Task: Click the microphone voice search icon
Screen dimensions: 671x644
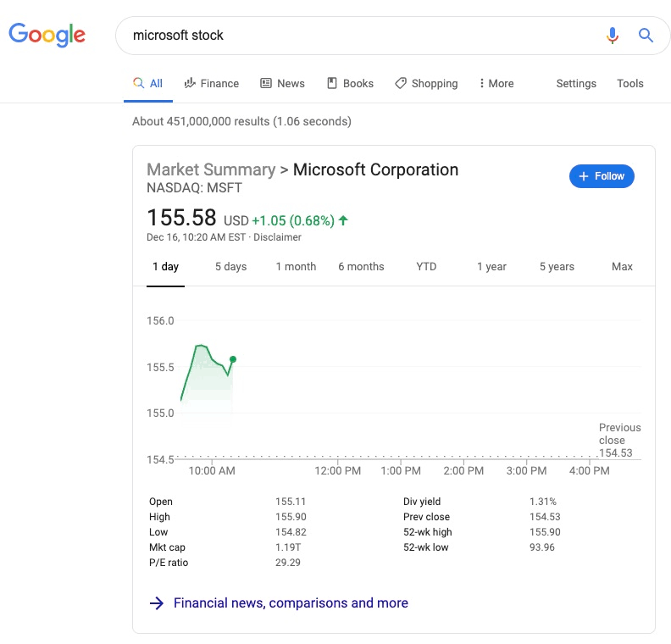Action: pos(613,36)
